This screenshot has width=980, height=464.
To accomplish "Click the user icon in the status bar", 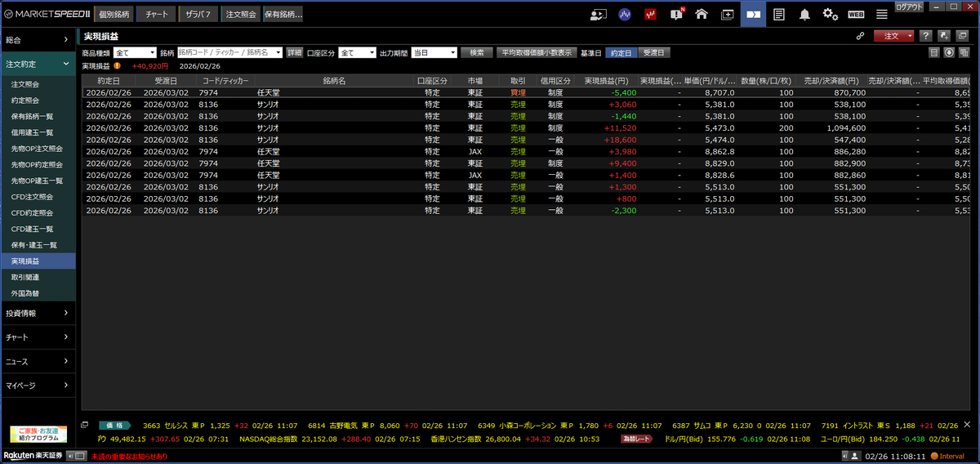I will pyautogui.click(x=854, y=455).
